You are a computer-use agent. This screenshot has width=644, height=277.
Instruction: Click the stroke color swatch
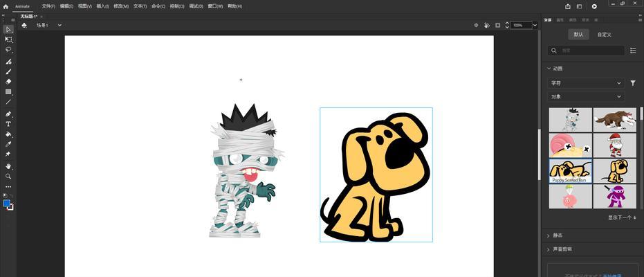[10, 207]
